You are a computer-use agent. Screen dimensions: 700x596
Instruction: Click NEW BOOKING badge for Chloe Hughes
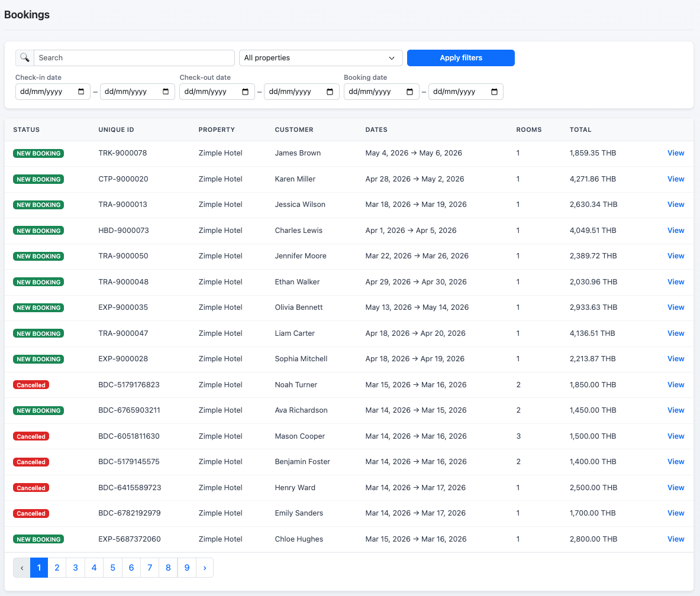38,539
